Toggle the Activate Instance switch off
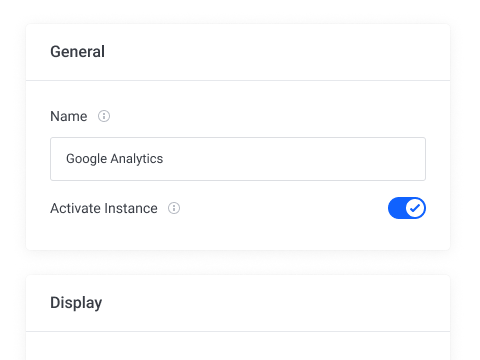Viewport: 480px width, 360px height. (x=407, y=208)
